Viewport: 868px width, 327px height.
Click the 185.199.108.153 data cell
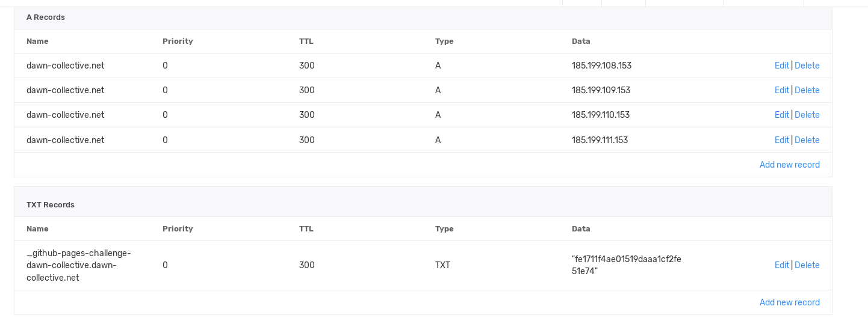(x=601, y=66)
